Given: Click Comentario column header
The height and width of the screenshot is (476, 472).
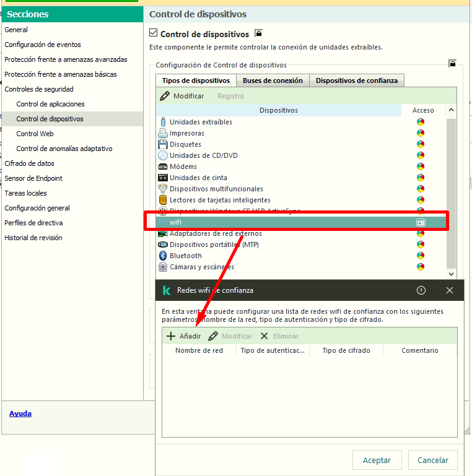Looking at the screenshot, I should coord(420,350).
